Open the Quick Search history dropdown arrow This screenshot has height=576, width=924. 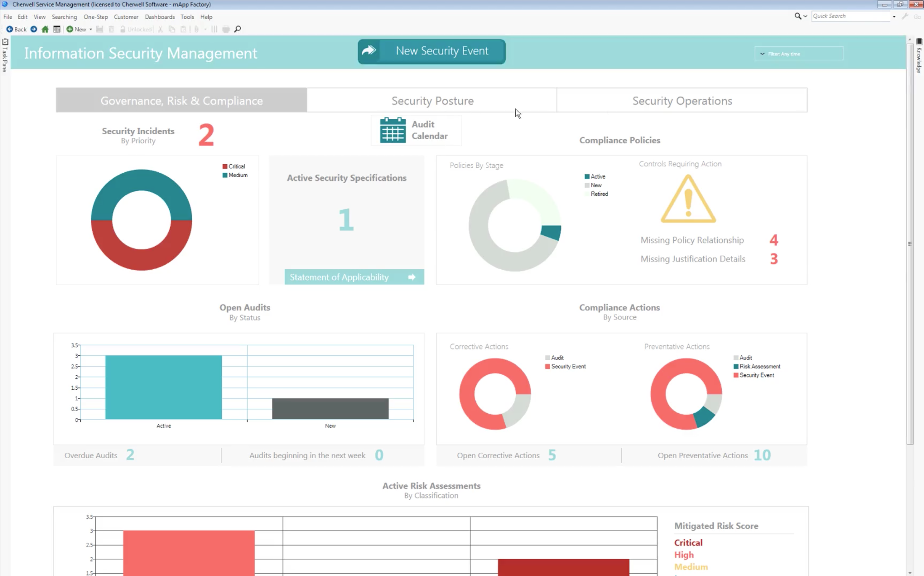(x=894, y=16)
